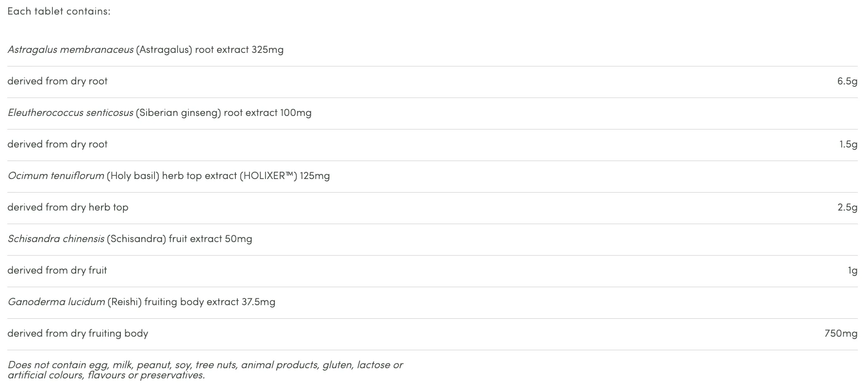Click the 6.5g dry root amount
Screen dimensions: 868x391
tap(847, 81)
